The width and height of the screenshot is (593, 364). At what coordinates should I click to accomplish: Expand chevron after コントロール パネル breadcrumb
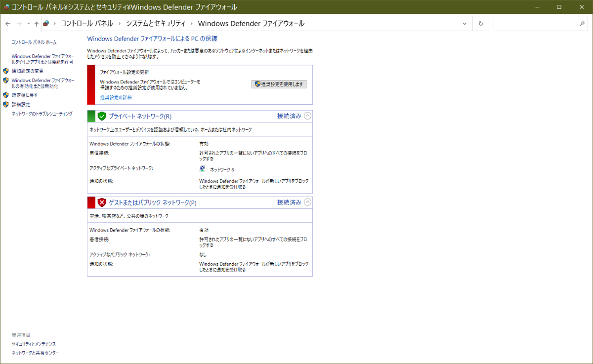(120, 24)
